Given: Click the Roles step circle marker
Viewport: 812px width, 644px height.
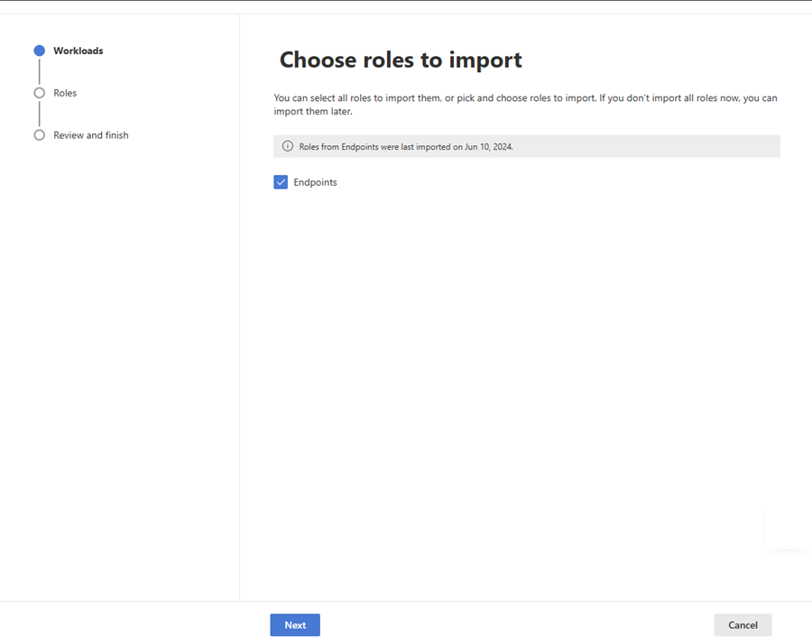Looking at the screenshot, I should point(40,93).
